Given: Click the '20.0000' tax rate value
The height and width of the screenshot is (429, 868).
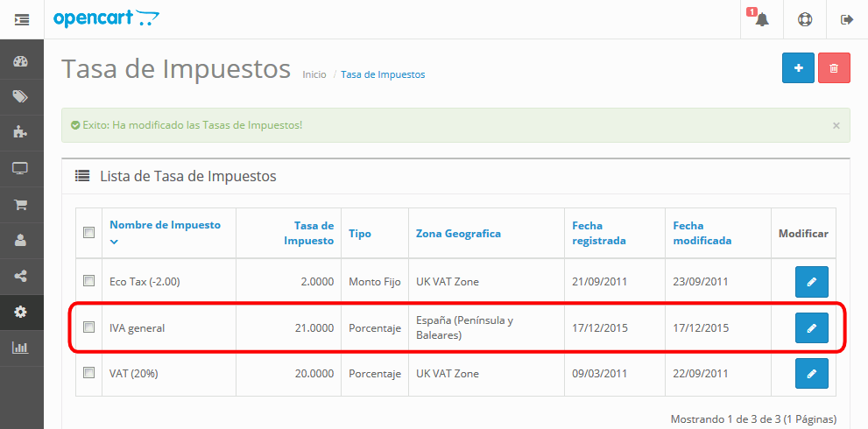Looking at the screenshot, I should pos(314,374).
